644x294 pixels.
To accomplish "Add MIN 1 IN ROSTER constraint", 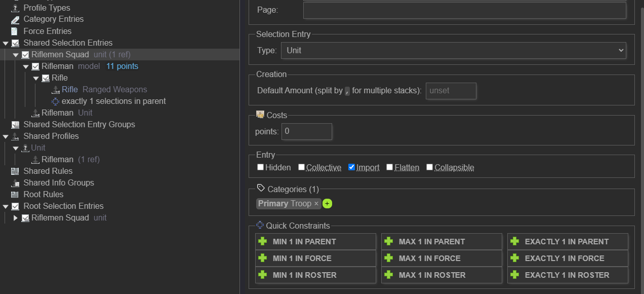I will click(x=316, y=275).
